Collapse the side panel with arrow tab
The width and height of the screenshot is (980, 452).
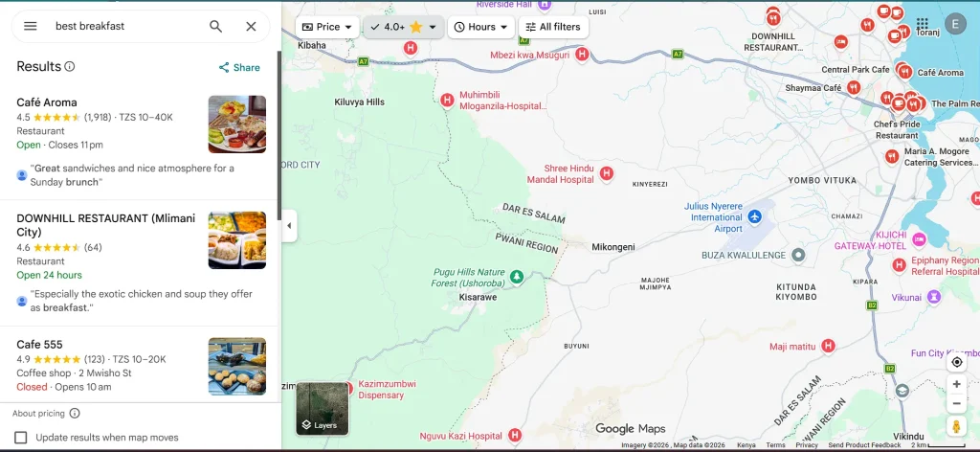[289, 226]
